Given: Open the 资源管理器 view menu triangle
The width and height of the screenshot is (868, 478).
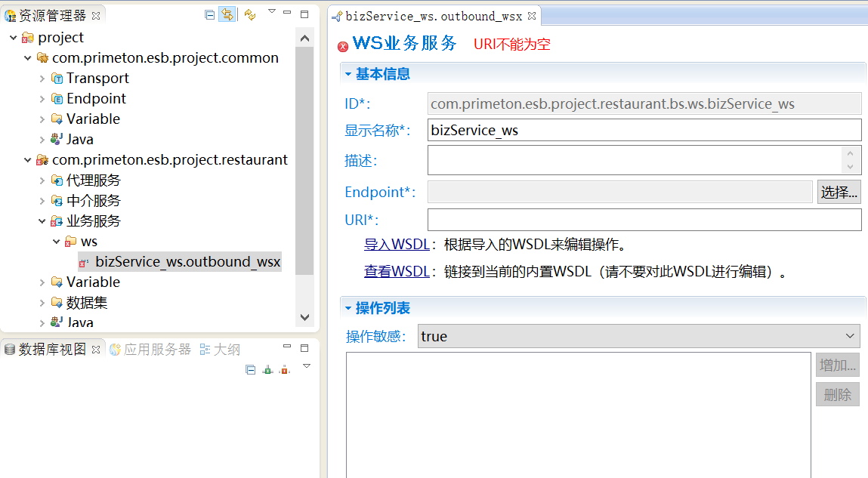Looking at the screenshot, I should tap(272, 11).
